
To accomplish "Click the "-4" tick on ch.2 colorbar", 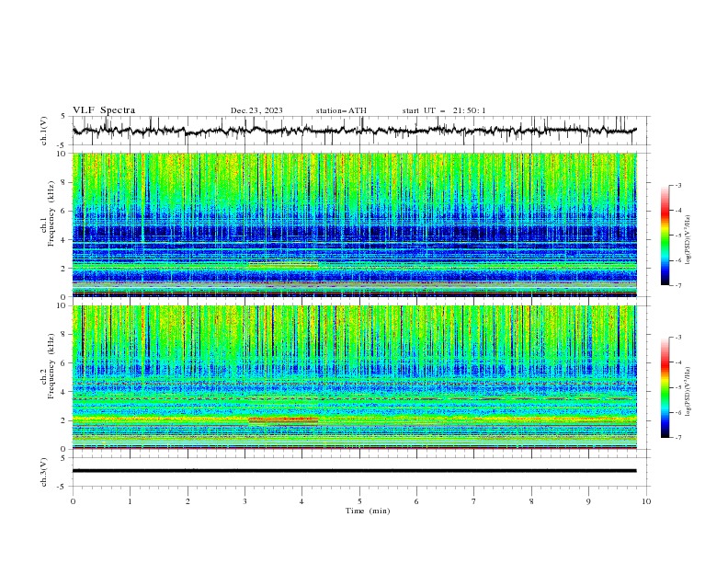I will click(677, 362).
